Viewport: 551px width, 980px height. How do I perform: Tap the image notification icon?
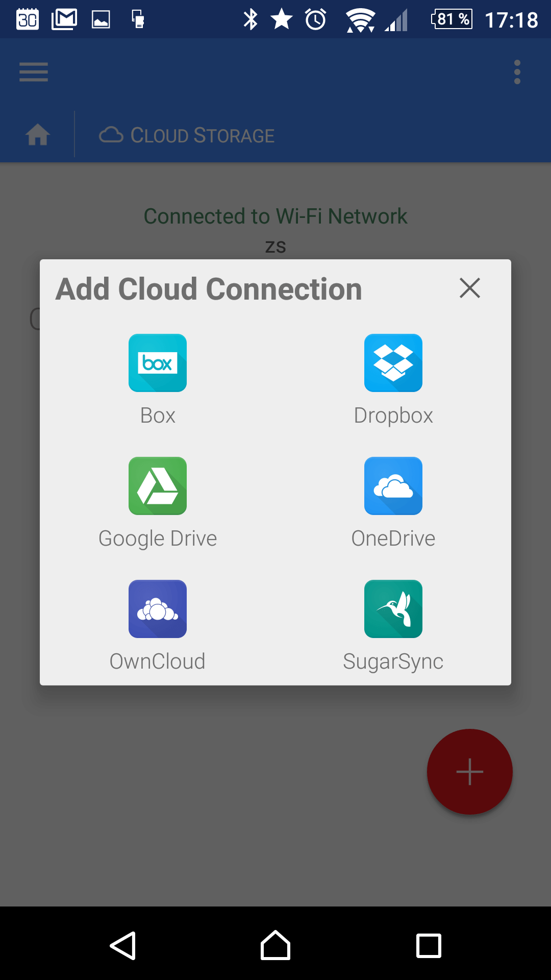(x=101, y=20)
